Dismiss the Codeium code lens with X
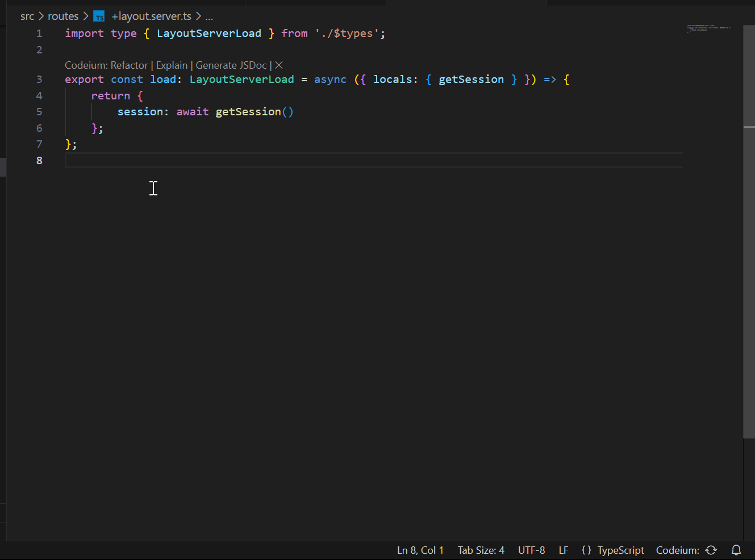 tap(279, 65)
